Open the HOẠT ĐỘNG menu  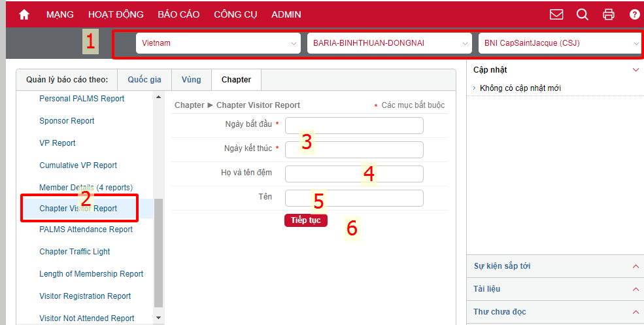(x=116, y=14)
